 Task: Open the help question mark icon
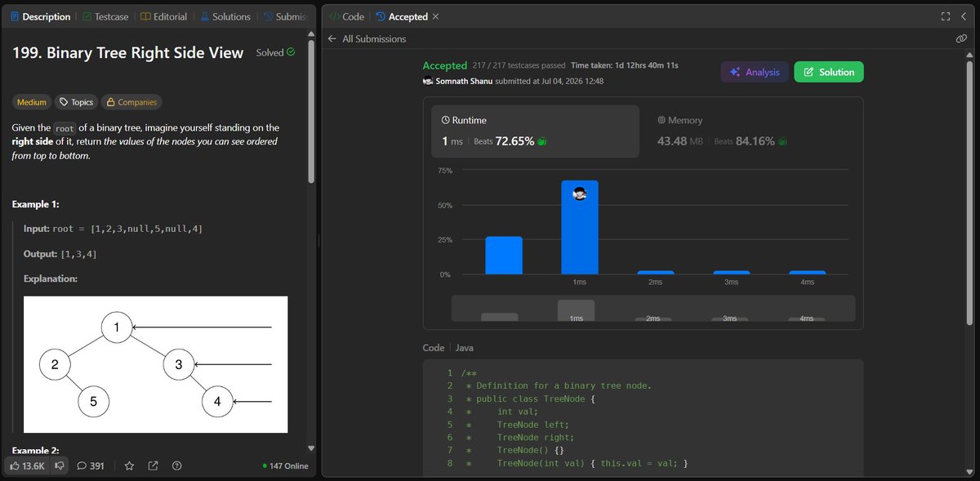pos(177,465)
